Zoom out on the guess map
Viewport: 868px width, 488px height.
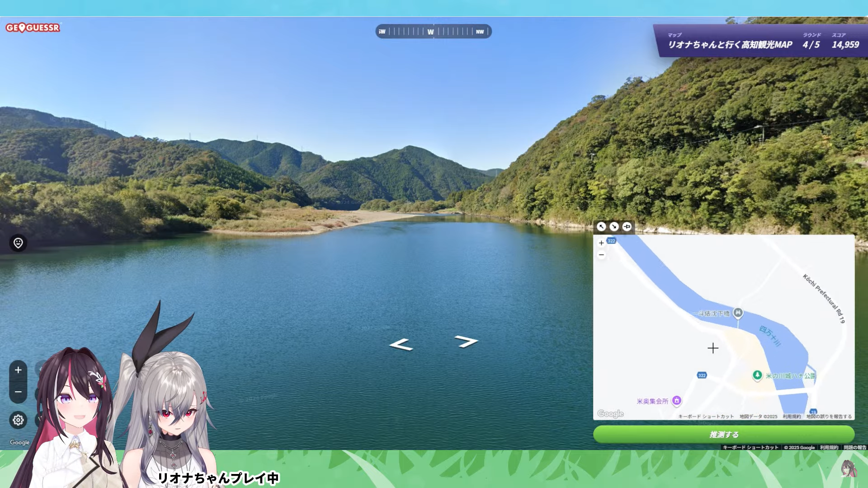pyautogui.click(x=601, y=255)
